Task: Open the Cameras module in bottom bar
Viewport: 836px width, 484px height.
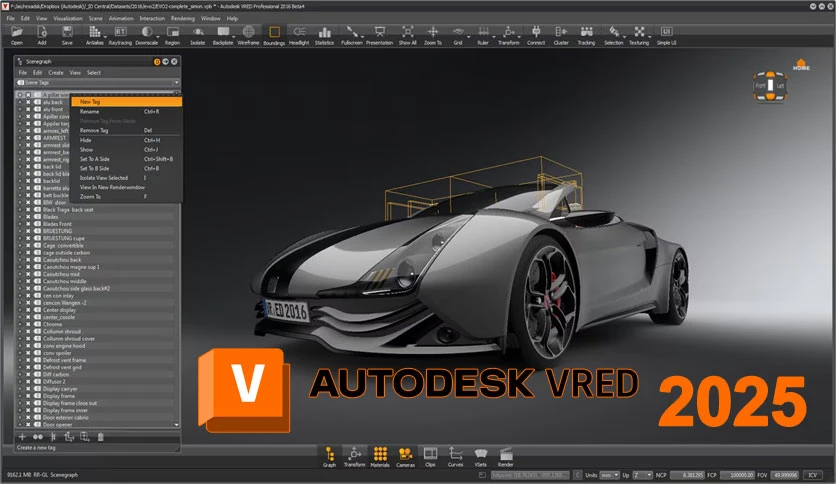Action: coord(405,454)
